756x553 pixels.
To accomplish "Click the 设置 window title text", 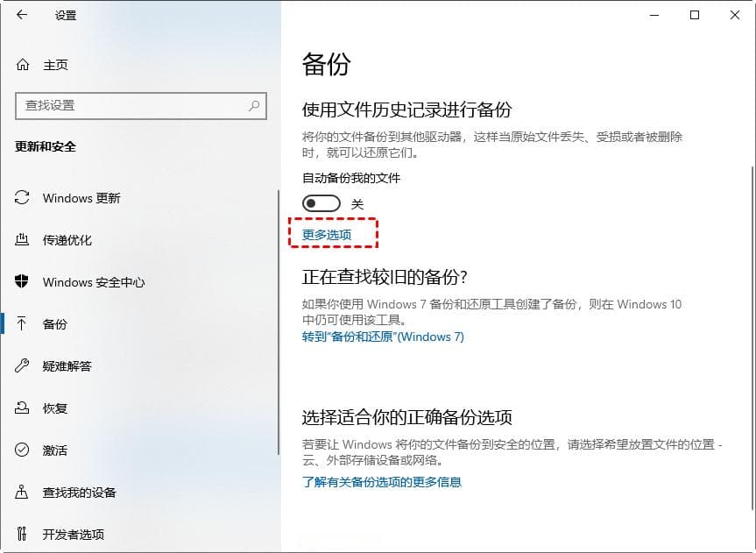I will click(66, 16).
